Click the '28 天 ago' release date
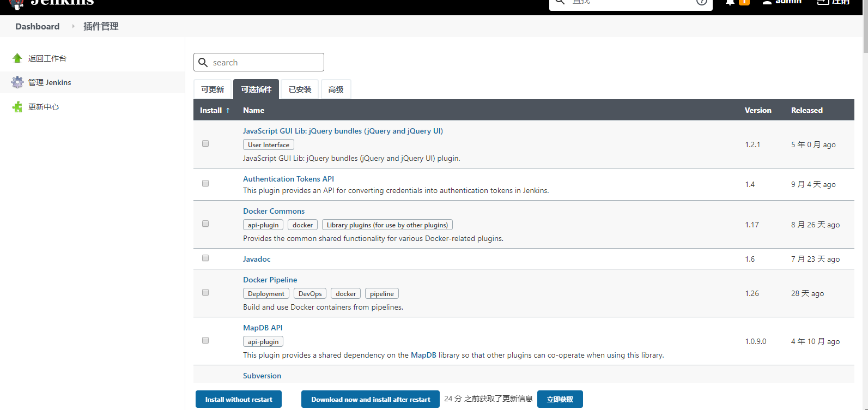The height and width of the screenshot is (410, 868). [808, 293]
